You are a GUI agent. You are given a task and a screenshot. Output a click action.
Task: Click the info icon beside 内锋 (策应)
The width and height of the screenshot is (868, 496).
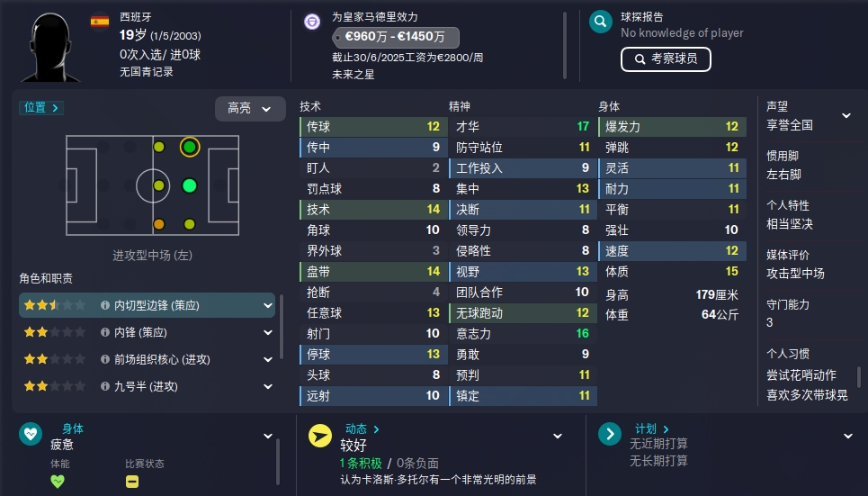(105, 332)
